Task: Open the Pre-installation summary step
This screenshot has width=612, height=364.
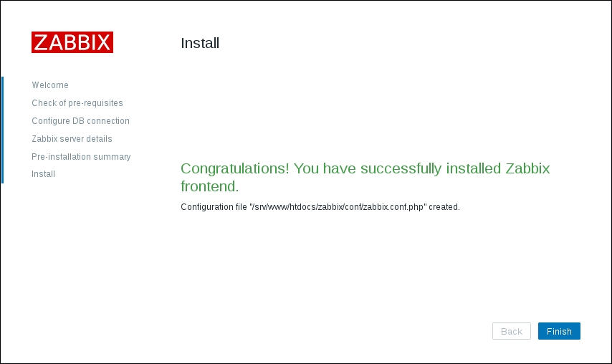Action: coord(81,157)
